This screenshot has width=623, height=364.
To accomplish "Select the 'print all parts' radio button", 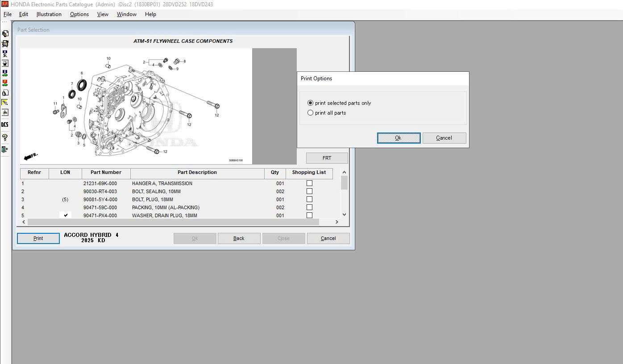I will click(x=311, y=113).
